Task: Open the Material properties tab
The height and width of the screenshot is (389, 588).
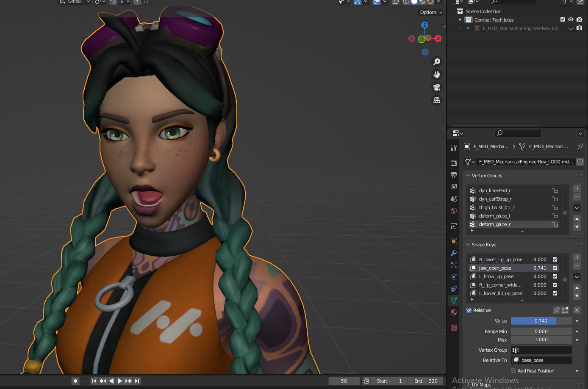Action: [x=454, y=312]
